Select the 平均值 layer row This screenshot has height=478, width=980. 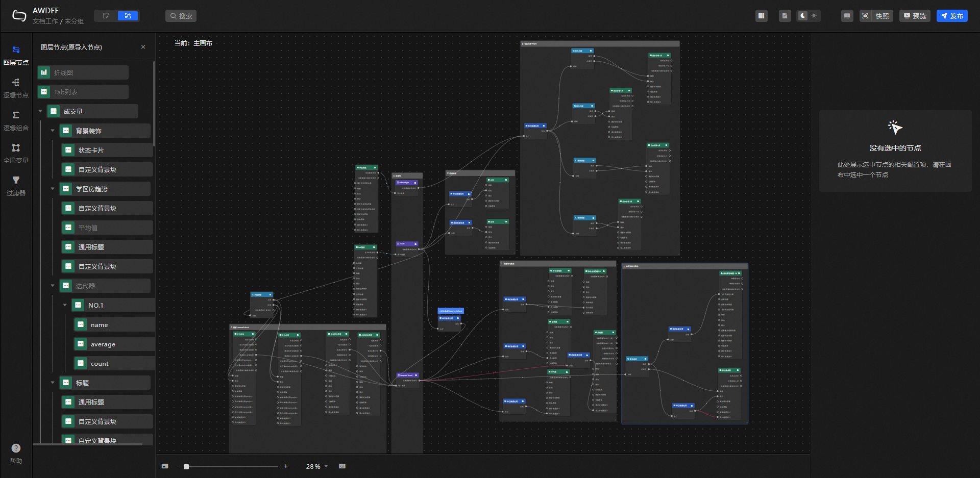pyautogui.click(x=107, y=228)
